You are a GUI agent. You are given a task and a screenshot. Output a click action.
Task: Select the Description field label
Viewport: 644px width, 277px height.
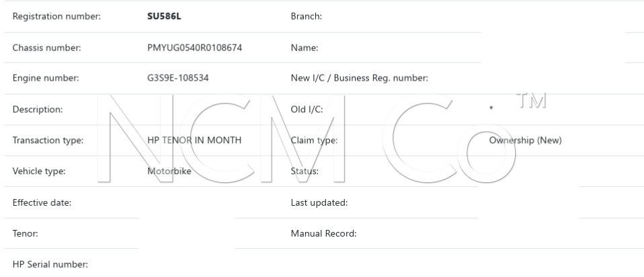[x=37, y=110]
